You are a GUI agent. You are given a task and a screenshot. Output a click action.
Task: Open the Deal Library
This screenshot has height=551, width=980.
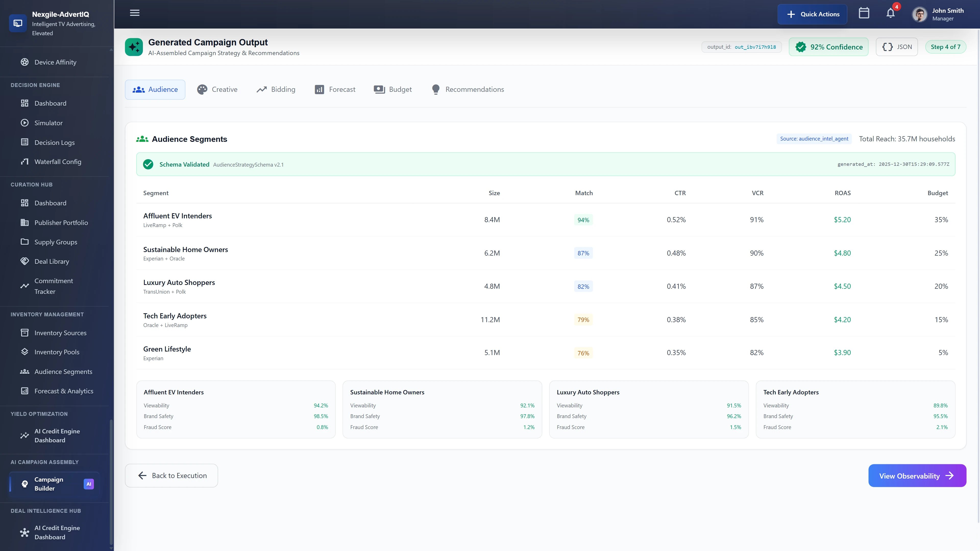point(51,261)
